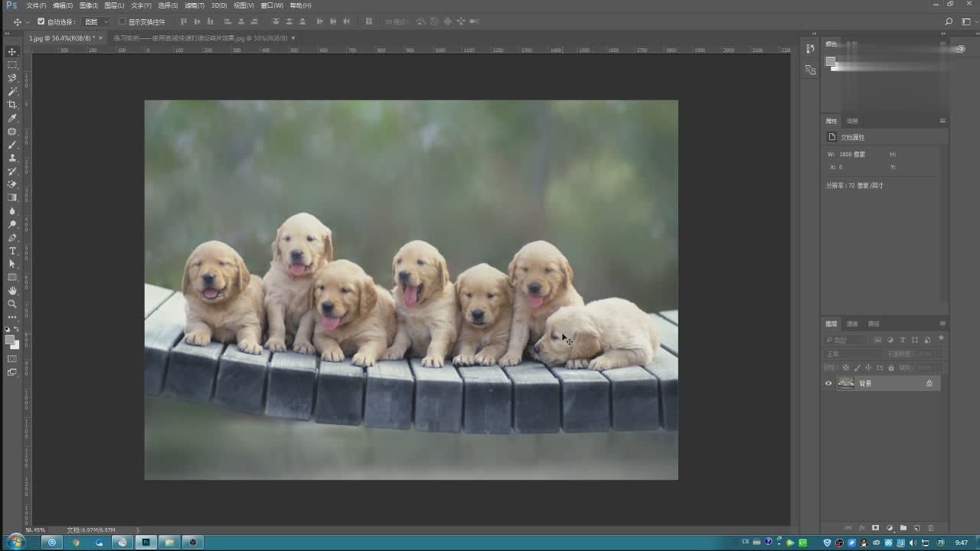This screenshot has height=551, width=980.
Task: Open the layer filter type (类型) dropdown
Action: (846, 340)
